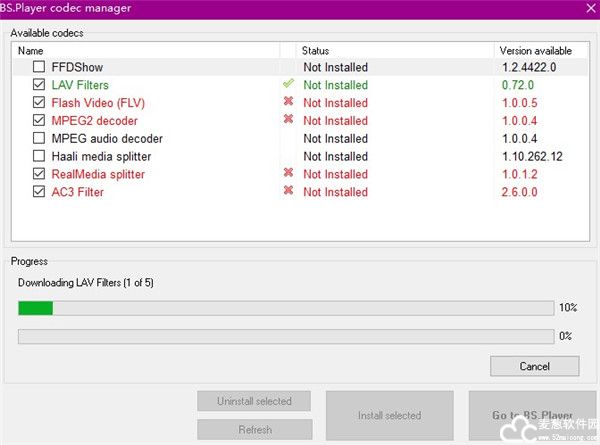Viewport: 600px width, 445px height.
Task: Click the Name column header
Action: click(145, 51)
